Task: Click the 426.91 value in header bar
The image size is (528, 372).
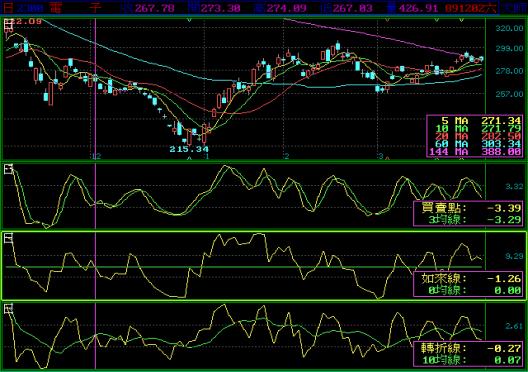Action: (419, 8)
